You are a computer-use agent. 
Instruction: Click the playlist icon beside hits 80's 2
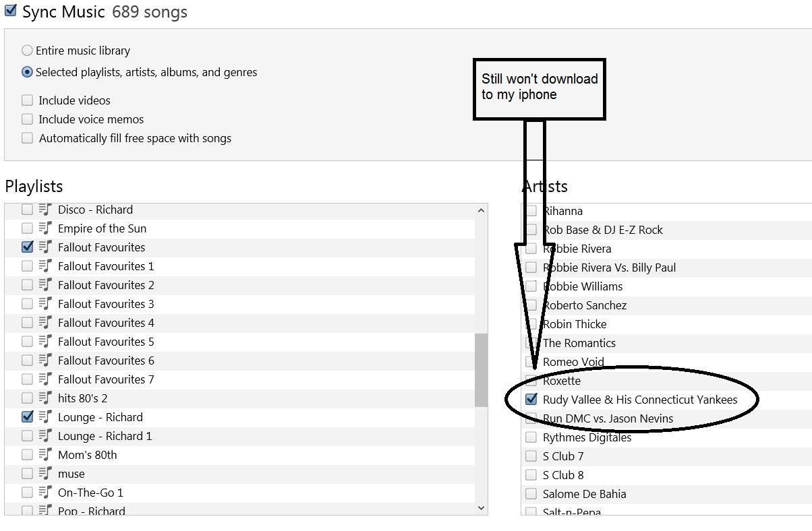[x=45, y=398]
